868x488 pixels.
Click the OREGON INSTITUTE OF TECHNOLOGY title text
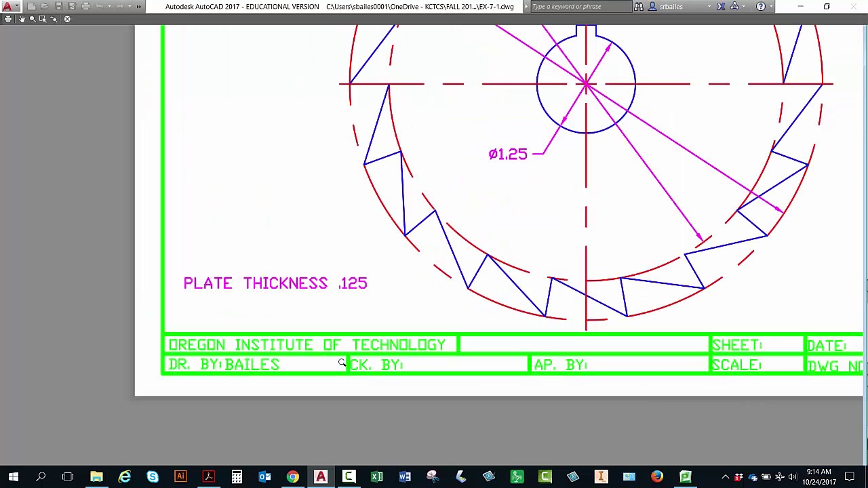coord(307,344)
